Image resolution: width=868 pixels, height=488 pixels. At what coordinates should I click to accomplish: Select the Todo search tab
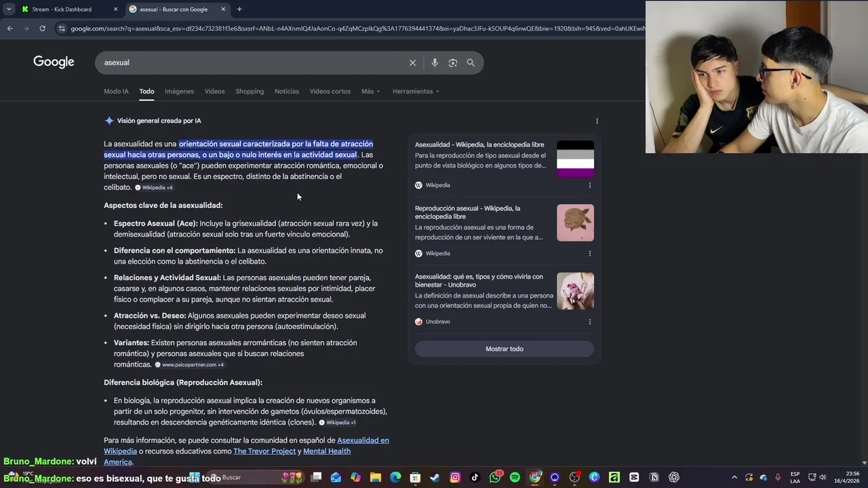(x=146, y=91)
